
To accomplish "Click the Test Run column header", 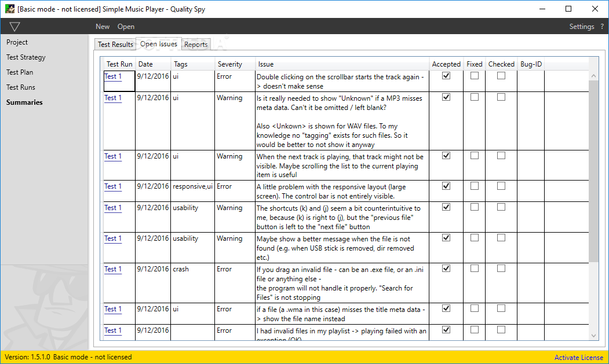I will tap(119, 64).
